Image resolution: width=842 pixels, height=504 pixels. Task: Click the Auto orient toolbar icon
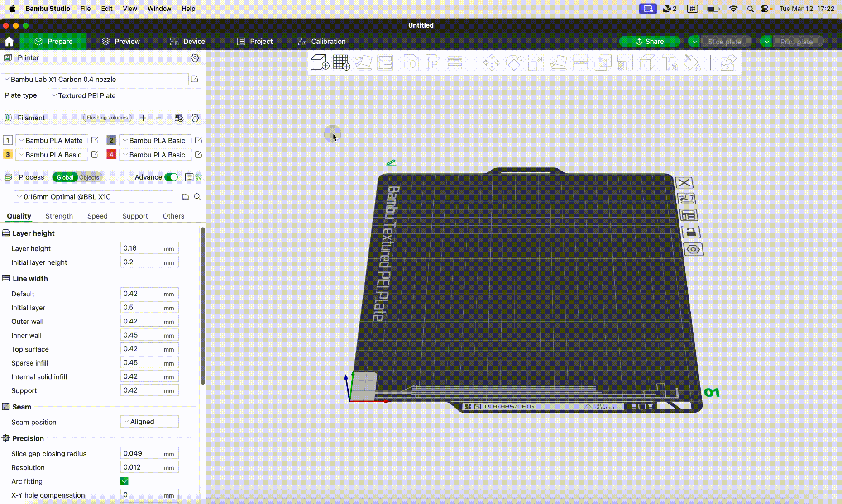(x=364, y=62)
